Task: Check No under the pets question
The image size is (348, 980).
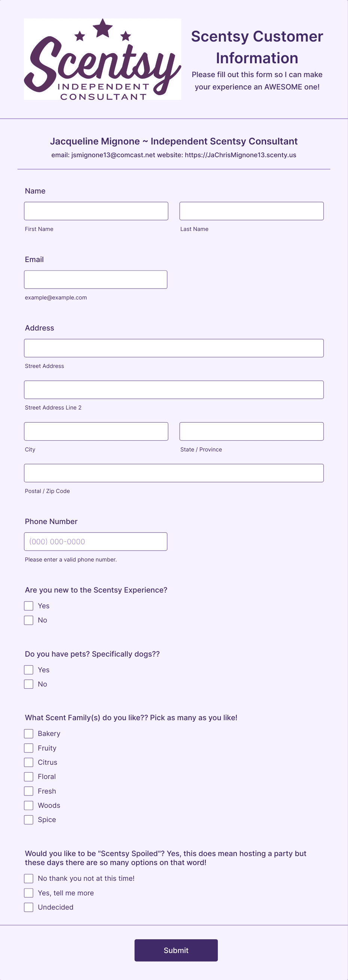Action: (28, 684)
